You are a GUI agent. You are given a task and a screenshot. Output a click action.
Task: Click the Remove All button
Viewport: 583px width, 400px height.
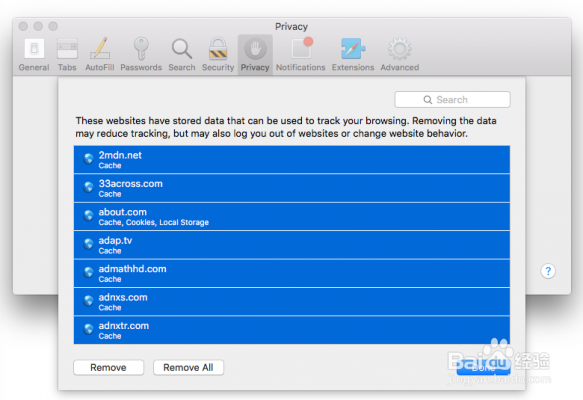click(x=188, y=367)
